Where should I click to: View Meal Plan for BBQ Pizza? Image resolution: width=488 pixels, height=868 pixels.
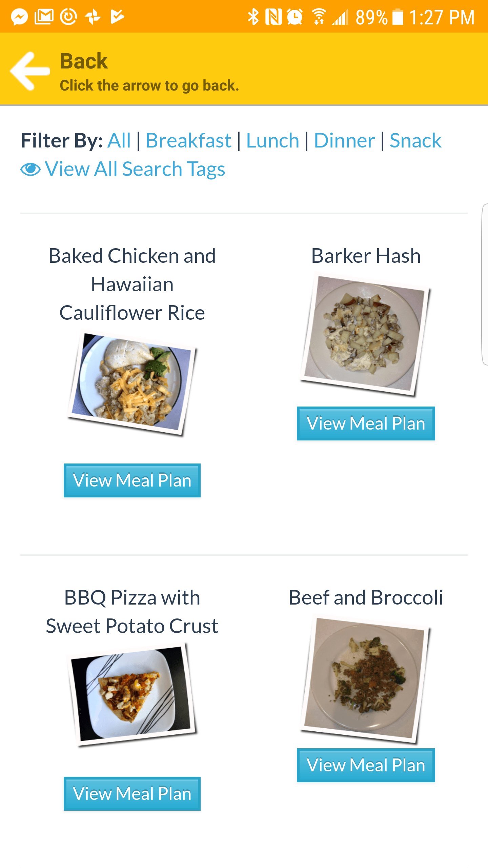(132, 793)
